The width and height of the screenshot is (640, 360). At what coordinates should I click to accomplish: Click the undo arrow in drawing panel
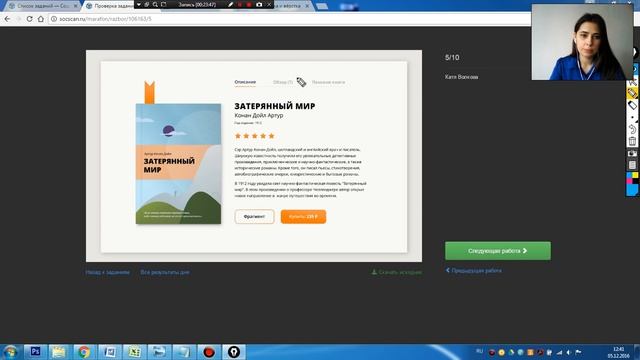[x=632, y=129]
